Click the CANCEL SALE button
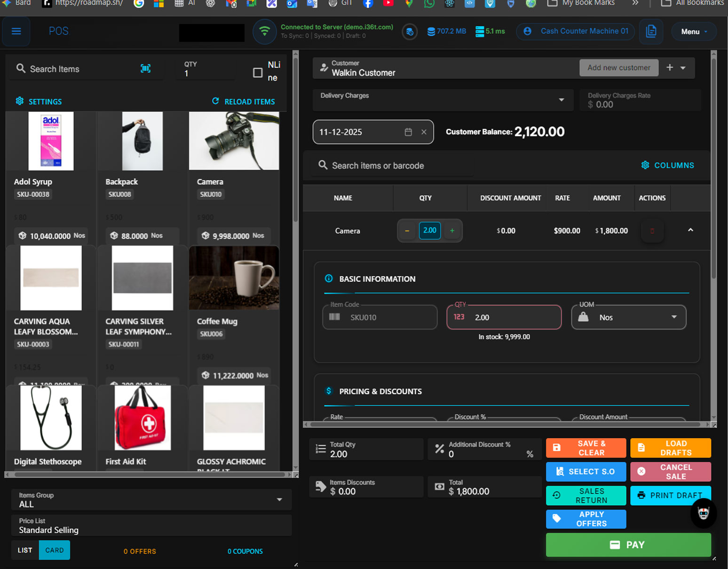 [x=670, y=472]
